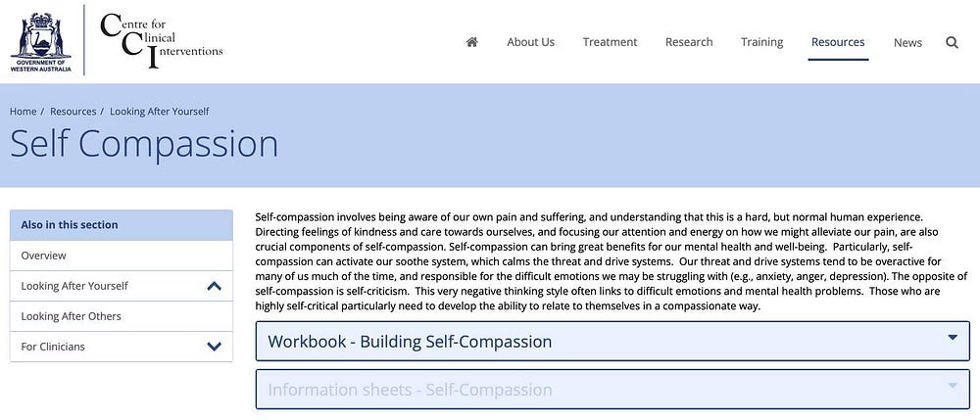The width and height of the screenshot is (980, 420).
Task: Open the Resources menu item
Action: pos(838,42)
